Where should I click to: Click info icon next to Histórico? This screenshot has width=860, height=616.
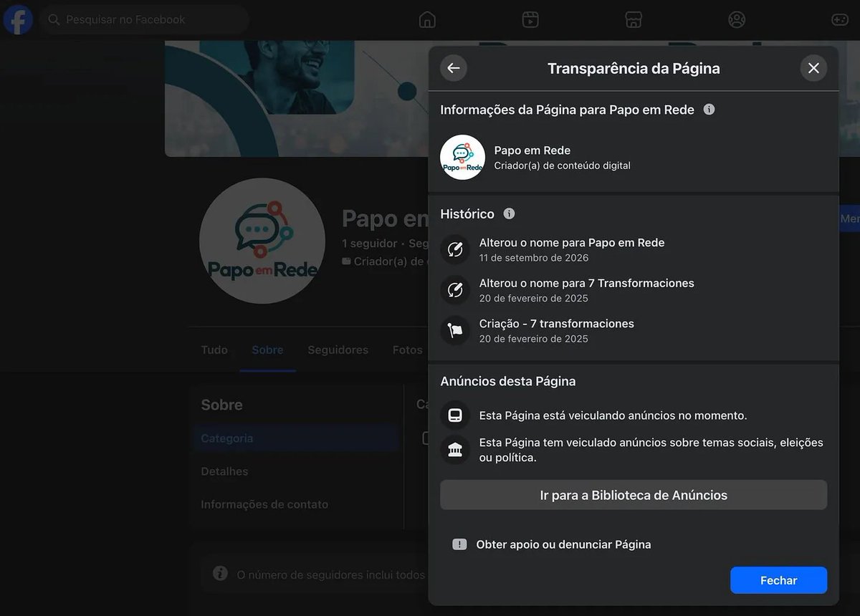(x=509, y=213)
